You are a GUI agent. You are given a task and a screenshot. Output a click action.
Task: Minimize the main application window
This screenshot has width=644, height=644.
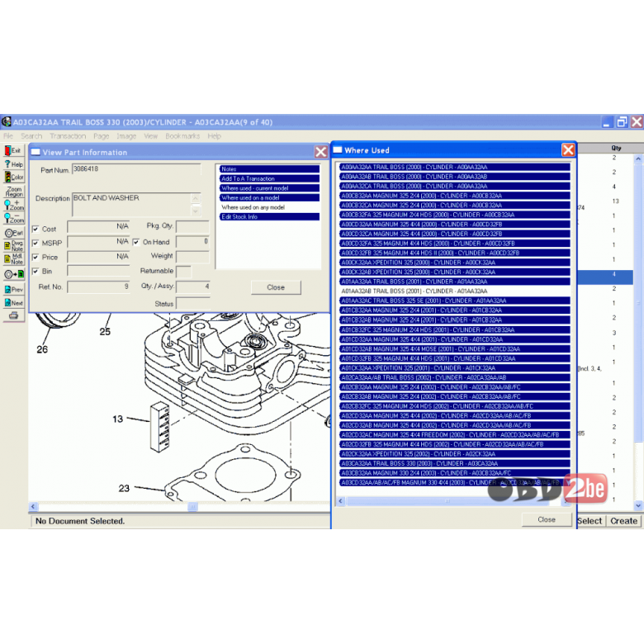click(607, 122)
